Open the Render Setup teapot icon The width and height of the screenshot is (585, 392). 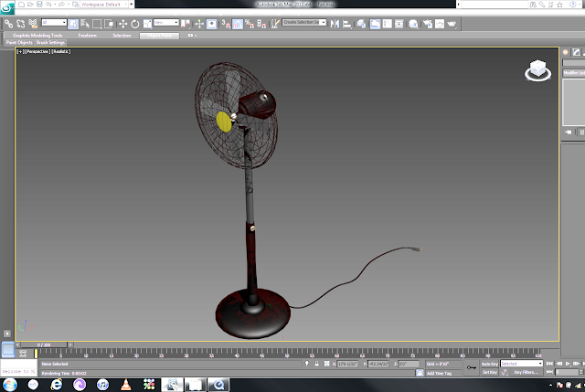(x=428, y=24)
